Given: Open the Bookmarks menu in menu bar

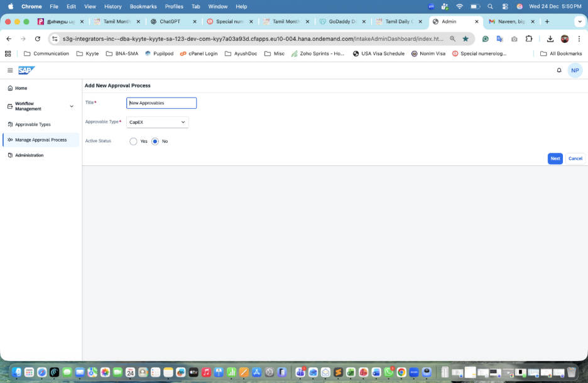Looking at the screenshot, I should point(143,6).
